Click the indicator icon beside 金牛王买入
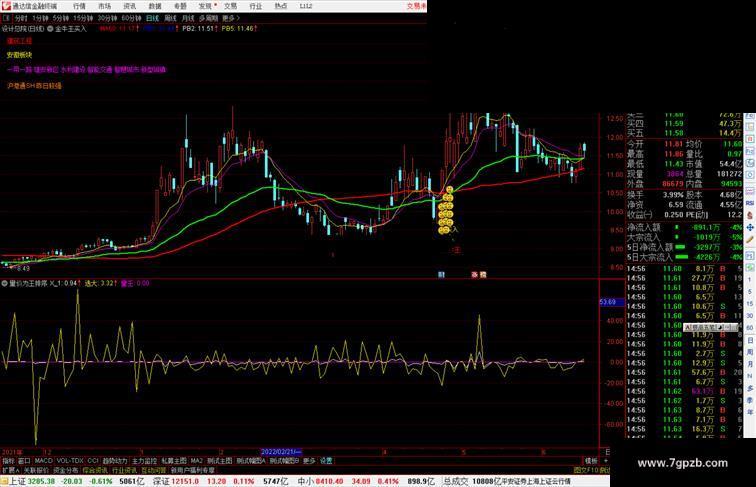Image resolution: width=756 pixels, height=487 pixels. pos(50,29)
